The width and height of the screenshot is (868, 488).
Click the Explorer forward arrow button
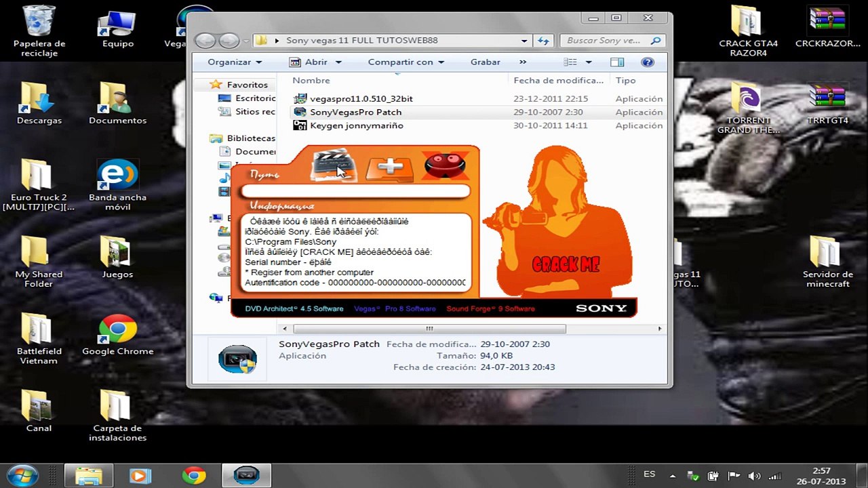click(229, 41)
